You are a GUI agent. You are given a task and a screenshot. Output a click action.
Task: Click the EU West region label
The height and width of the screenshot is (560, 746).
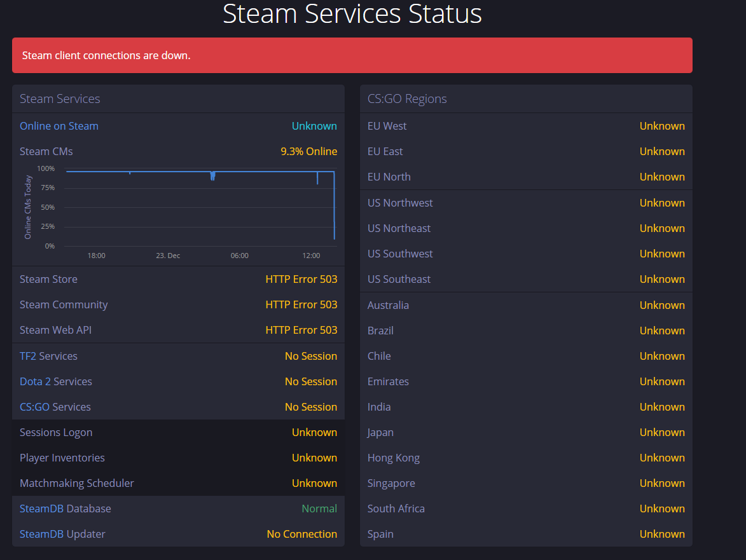tap(387, 126)
